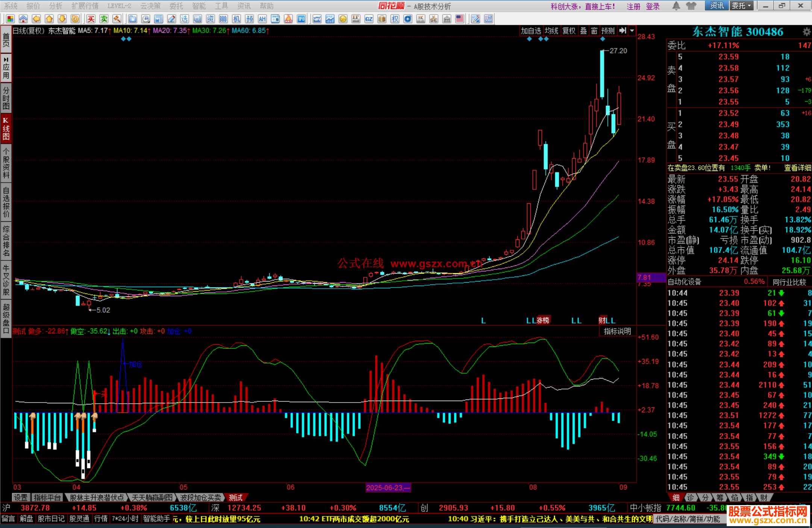Click the 2025-06-23 date marker on timeline
The image size is (812, 528).
(x=388, y=488)
